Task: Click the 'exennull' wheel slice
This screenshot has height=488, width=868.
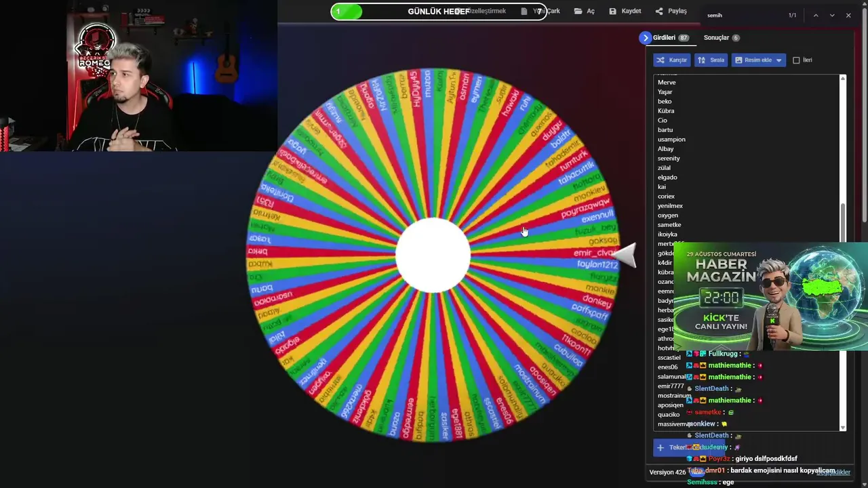Action: click(x=597, y=218)
